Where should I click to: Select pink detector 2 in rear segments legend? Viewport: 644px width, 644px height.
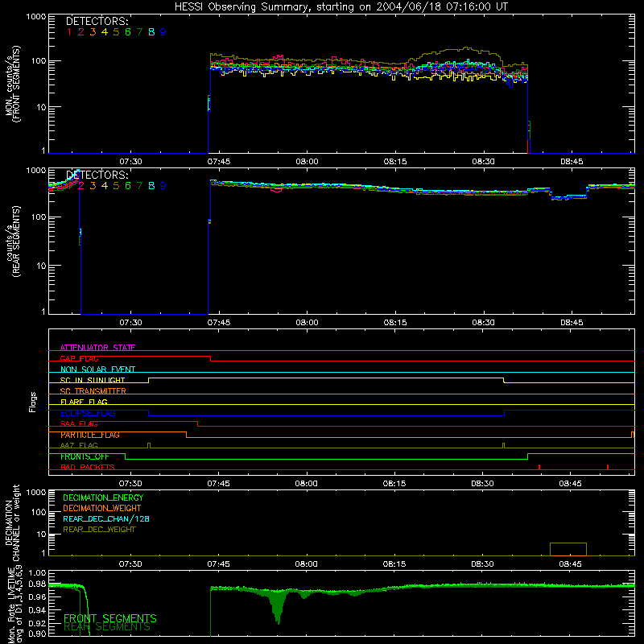(x=81, y=186)
